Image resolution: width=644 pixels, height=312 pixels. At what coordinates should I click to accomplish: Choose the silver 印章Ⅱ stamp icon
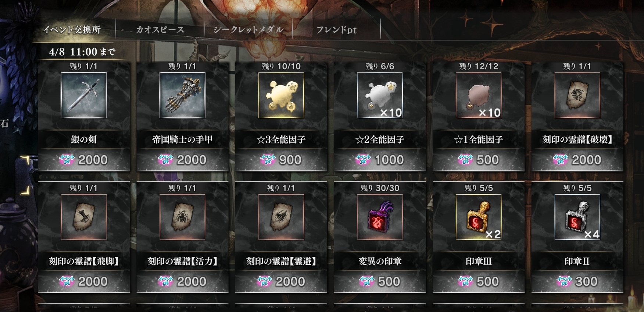pyautogui.click(x=577, y=217)
